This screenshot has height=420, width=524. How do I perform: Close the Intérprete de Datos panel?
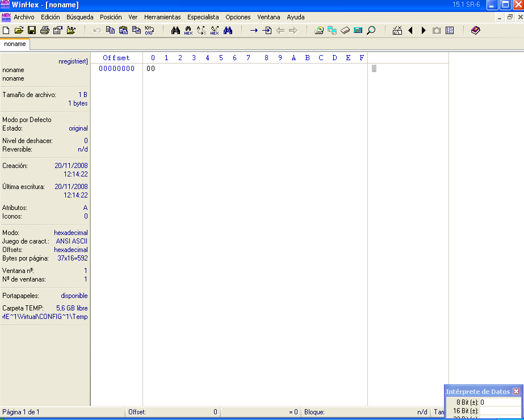pos(516,391)
